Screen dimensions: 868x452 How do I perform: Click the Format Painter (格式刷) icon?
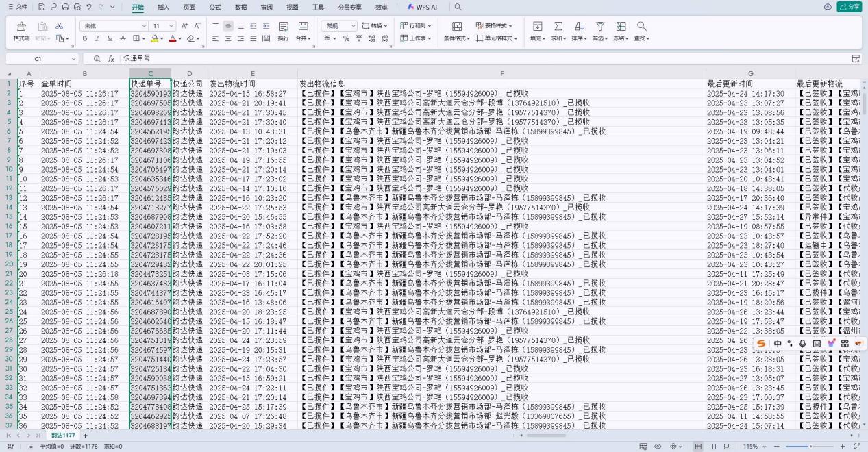point(21,26)
